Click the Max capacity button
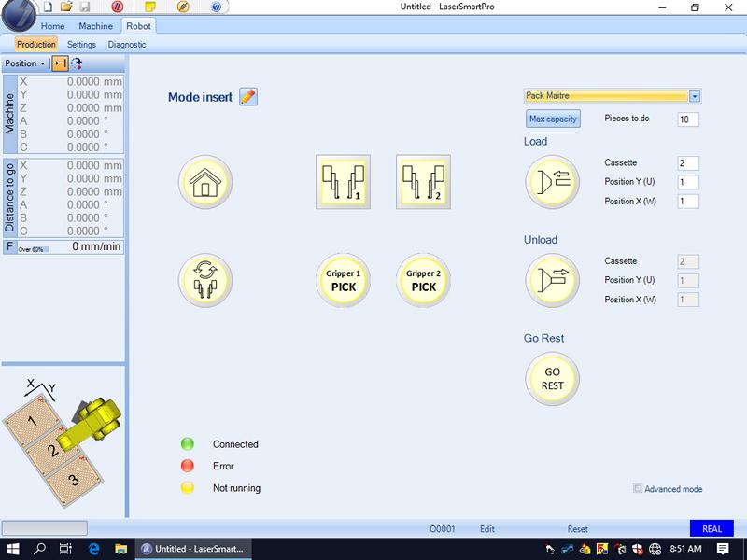Image resolution: width=747 pixels, height=560 pixels. click(x=553, y=119)
